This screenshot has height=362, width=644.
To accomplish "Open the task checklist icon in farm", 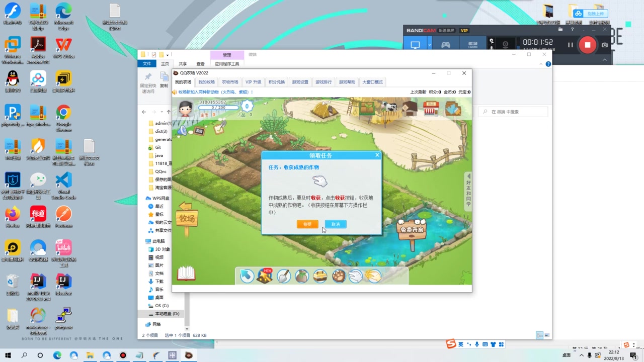I will (x=219, y=129).
